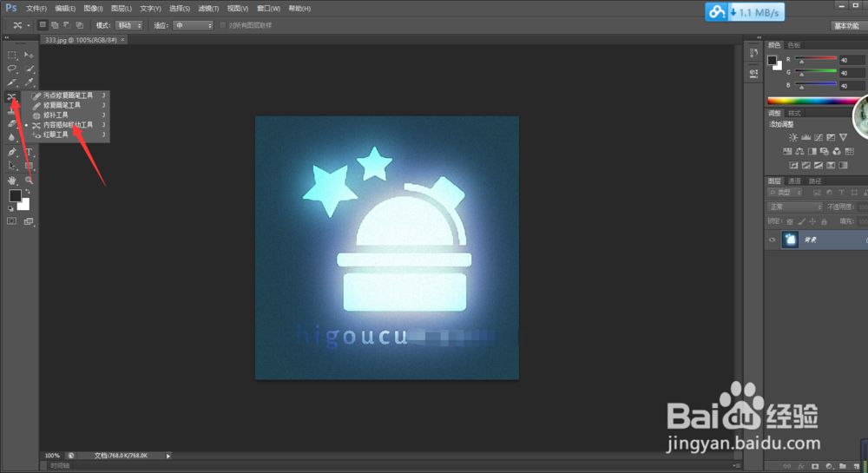Select the Quick Selection tool
The height and width of the screenshot is (473, 868).
[x=29, y=69]
